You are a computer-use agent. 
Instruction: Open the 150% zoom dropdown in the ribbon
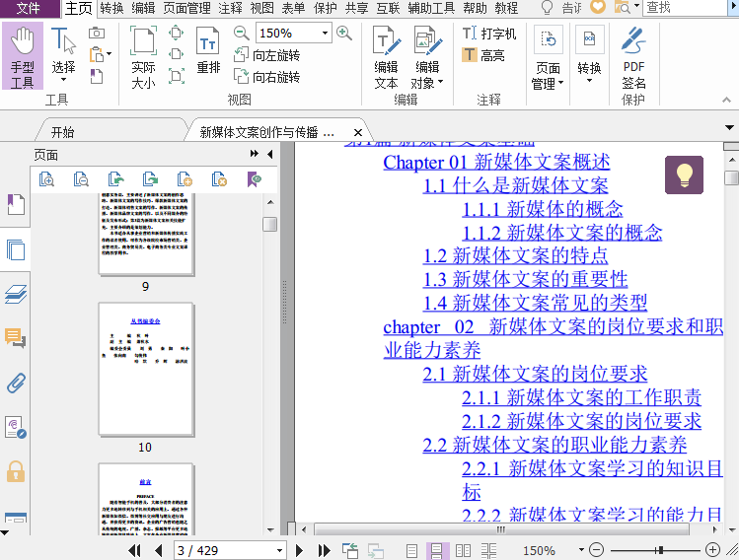pyautogui.click(x=325, y=33)
